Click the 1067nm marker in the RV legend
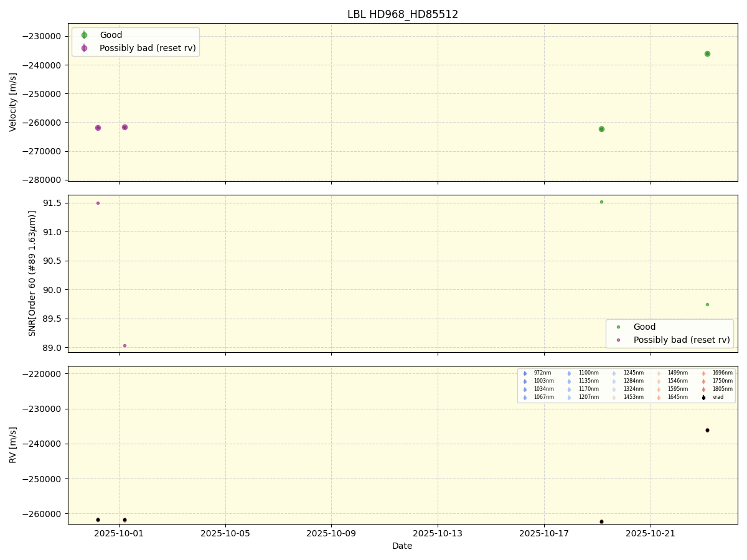Viewport: 747px width, 560px height. pyautogui.click(x=525, y=398)
